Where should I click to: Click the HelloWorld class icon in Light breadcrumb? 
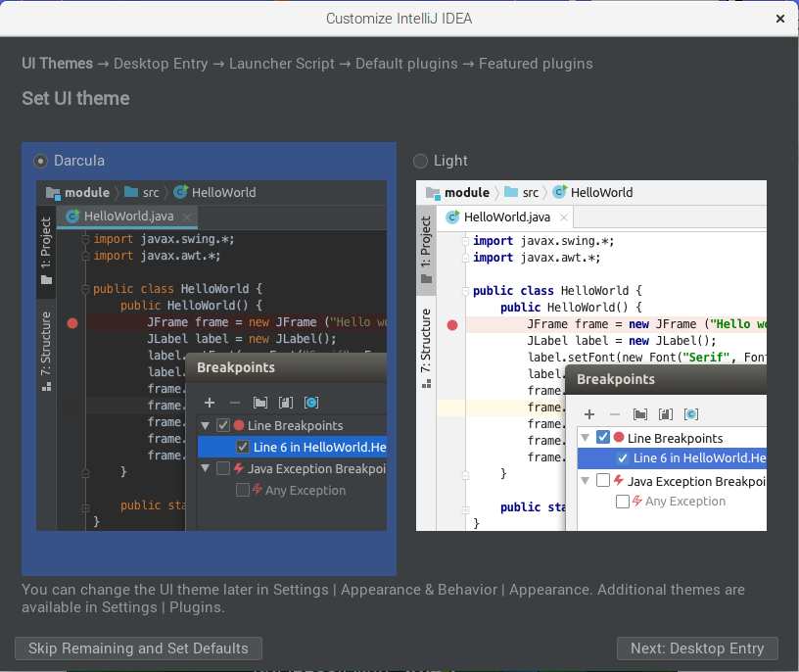[559, 192]
